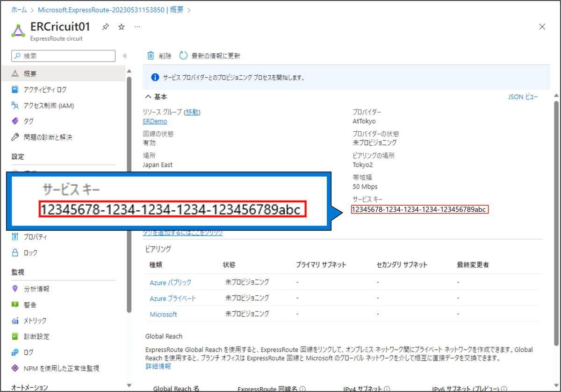Click the 診断設定 green icon
This screenshot has height=392, width=561.
pos(15,336)
